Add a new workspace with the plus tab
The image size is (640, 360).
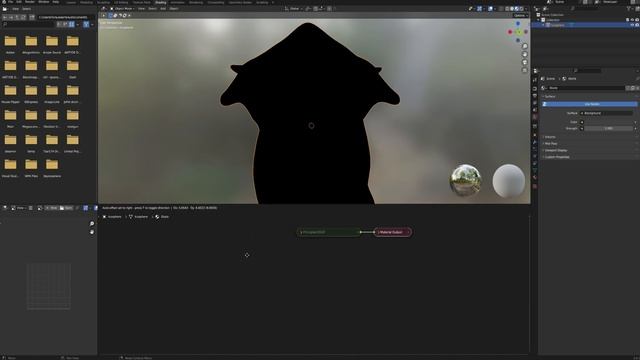[x=273, y=2]
